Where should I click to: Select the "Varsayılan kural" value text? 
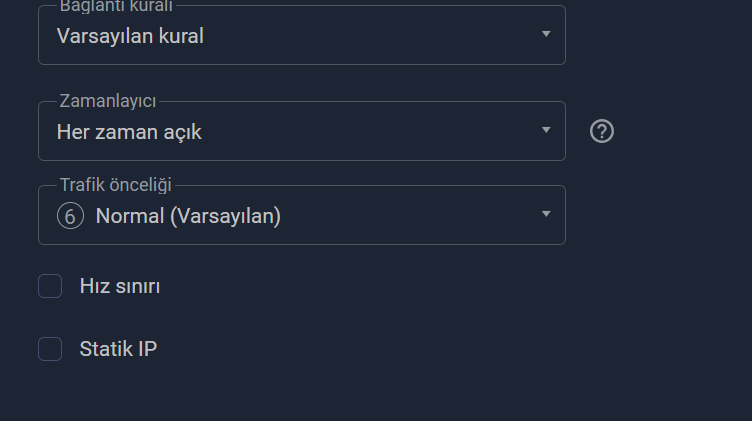[x=130, y=37]
